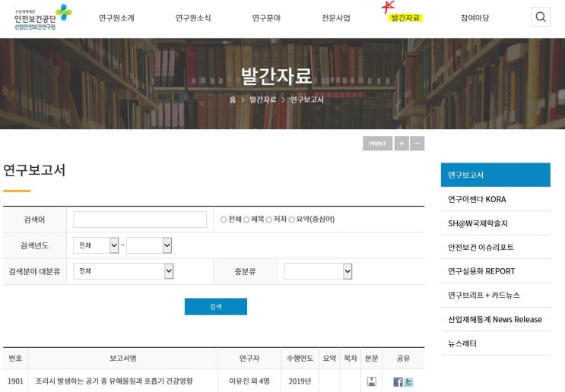Image resolution: width=565 pixels, height=392 pixels.
Task: Click the 보고서명 column header
Action: tap(123, 358)
